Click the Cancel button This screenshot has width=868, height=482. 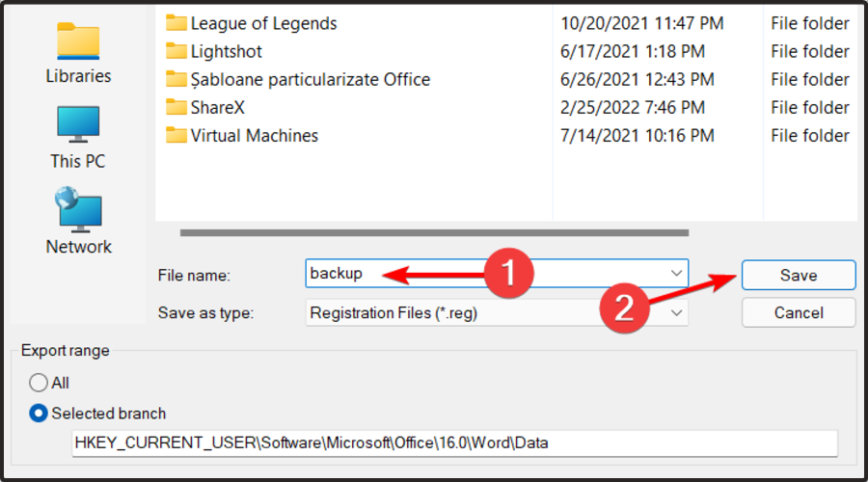(x=799, y=312)
